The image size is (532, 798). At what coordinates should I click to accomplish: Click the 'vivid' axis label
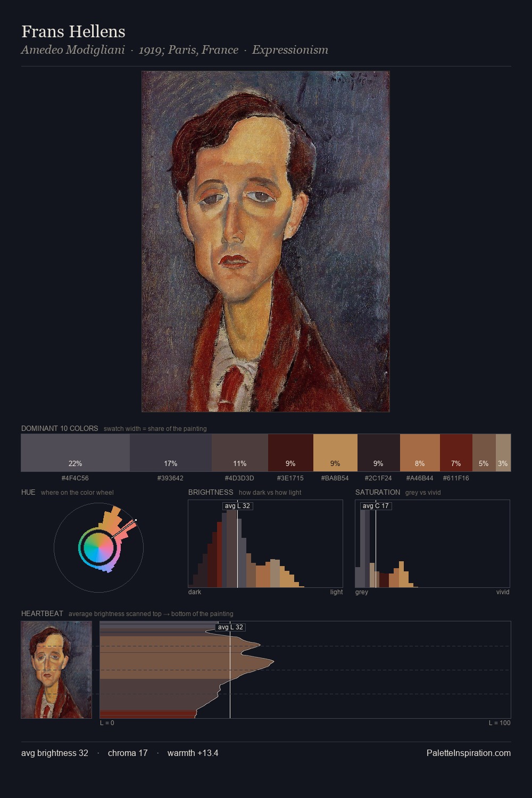point(503,592)
